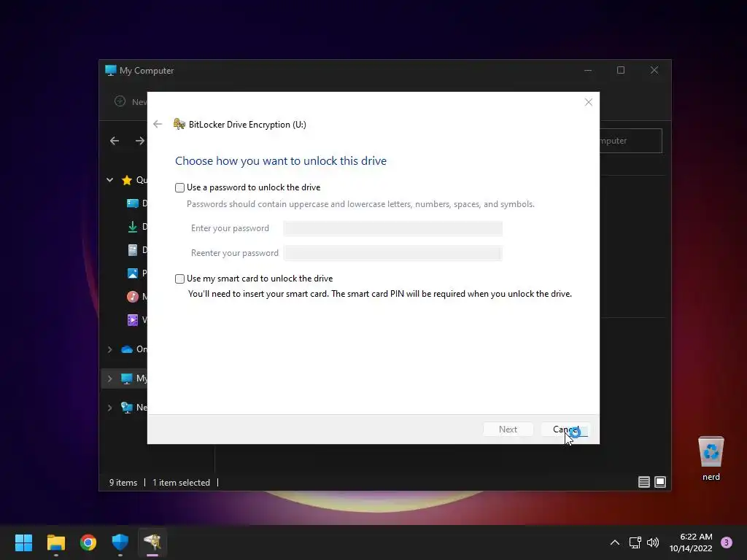Click the New plus icon in Explorer

coord(120,101)
